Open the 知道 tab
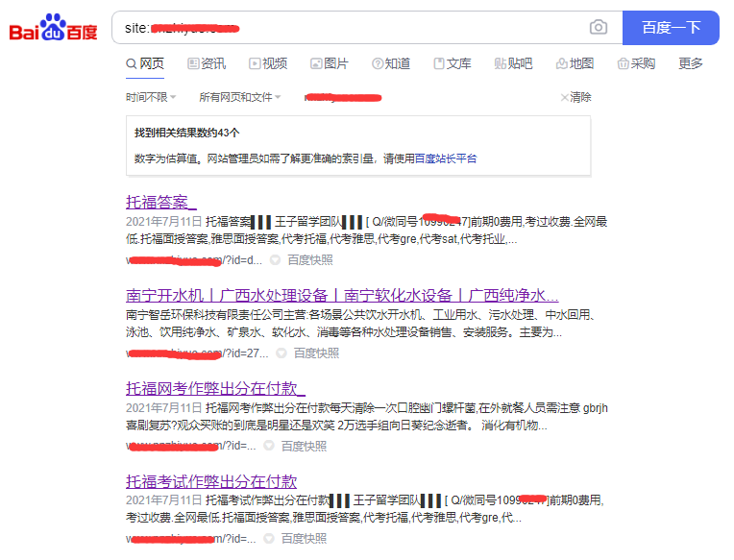 point(391,63)
